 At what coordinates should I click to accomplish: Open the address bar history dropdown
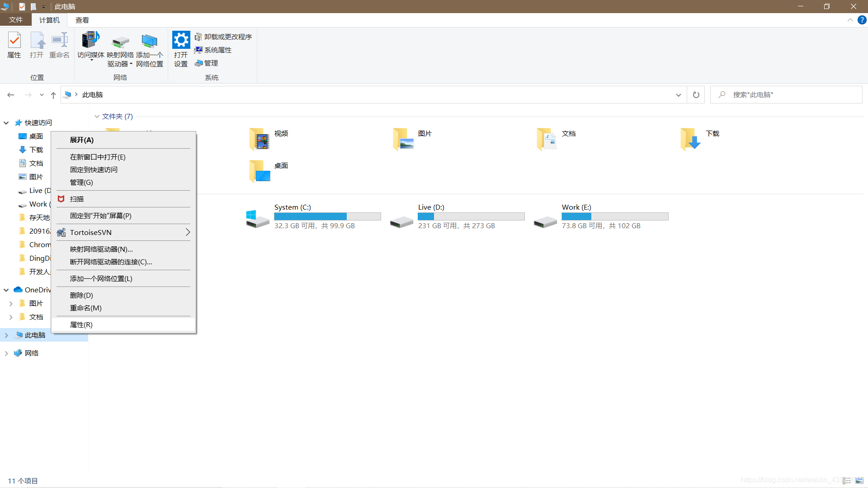[678, 95]
